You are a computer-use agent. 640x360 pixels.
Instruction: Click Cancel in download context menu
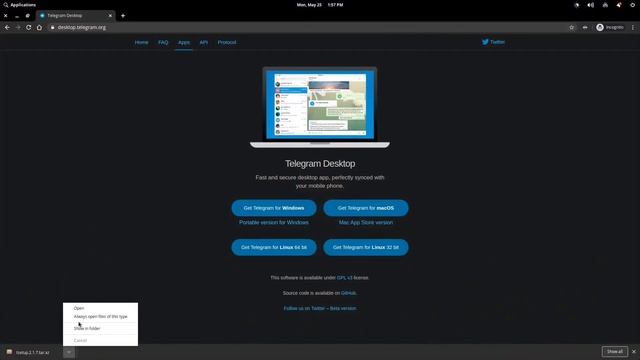pyautogui.click(x=100, y=340)
